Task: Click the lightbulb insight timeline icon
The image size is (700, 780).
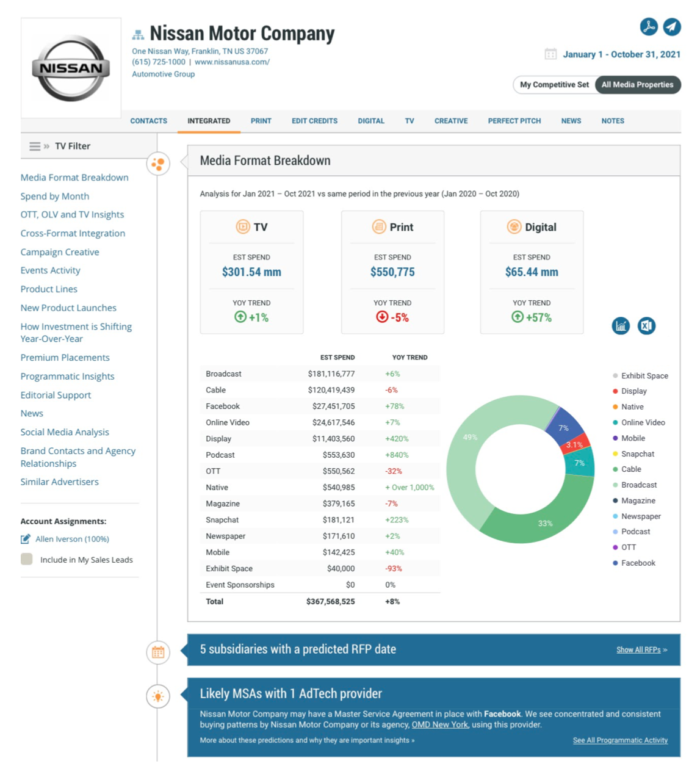Action: [158, 696]
